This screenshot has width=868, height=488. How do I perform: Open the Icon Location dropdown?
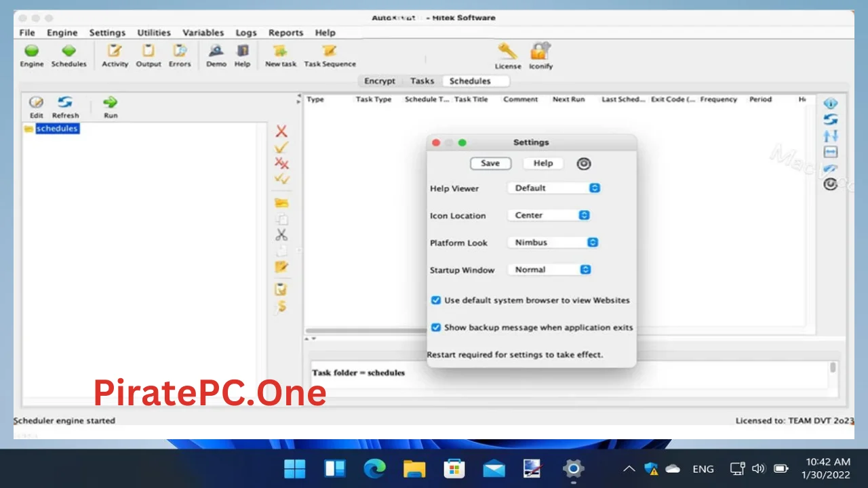point(549,215)
